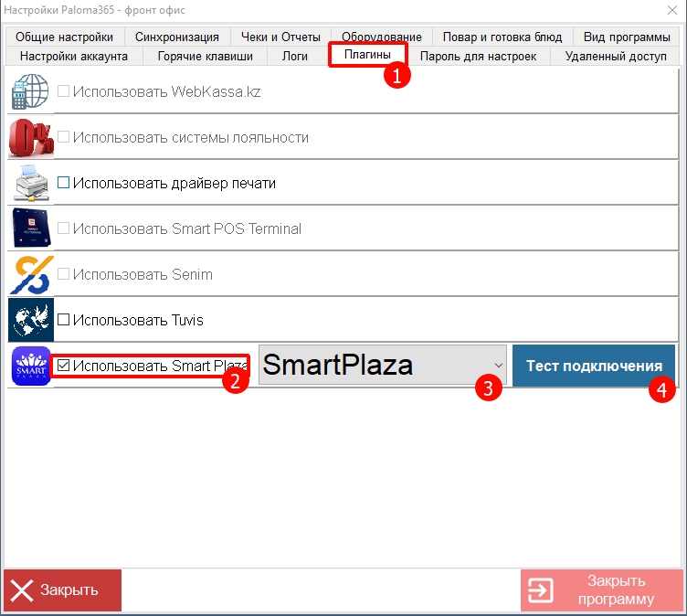
Task: Click the print driver printer icon
Action: click(31, 183)
